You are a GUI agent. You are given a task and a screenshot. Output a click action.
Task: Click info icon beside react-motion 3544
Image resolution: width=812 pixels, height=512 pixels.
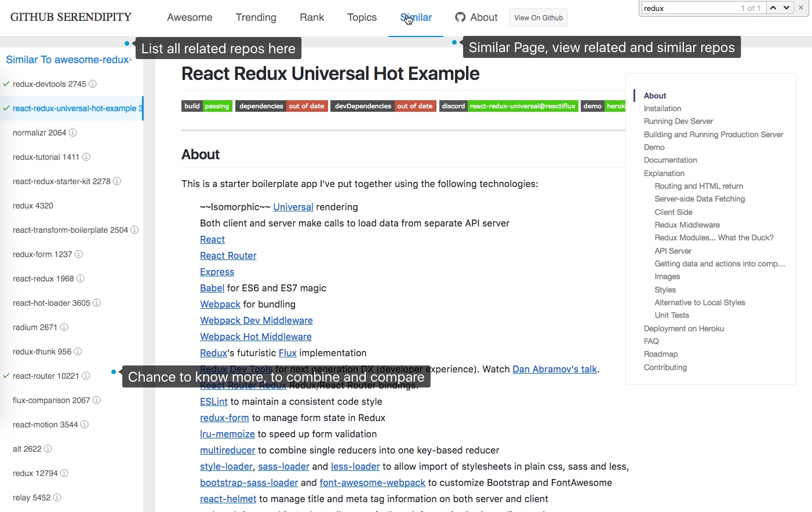pos(85,425)
